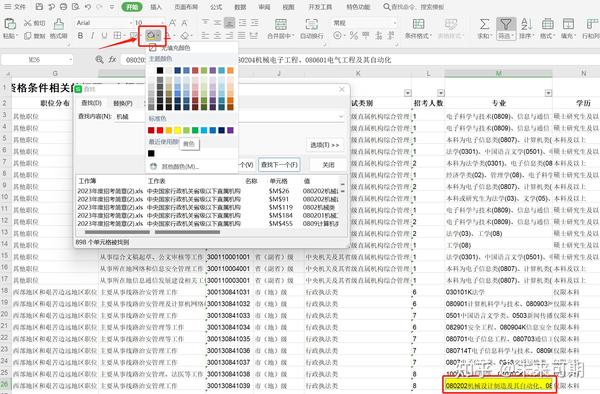This screenshot has height=394, width=600.
Task: Click Merge and Center (合并居中) icon
Action: [281, 24]
